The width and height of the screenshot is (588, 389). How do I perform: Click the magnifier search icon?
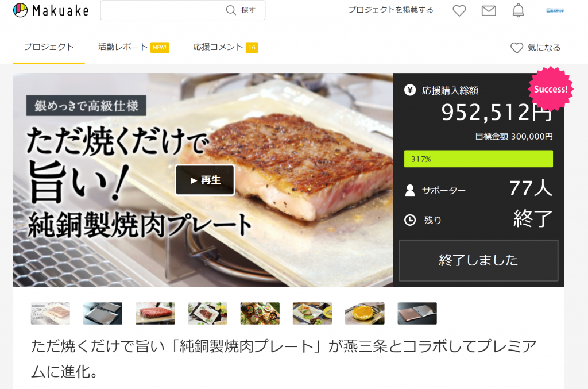click(231, 10)
